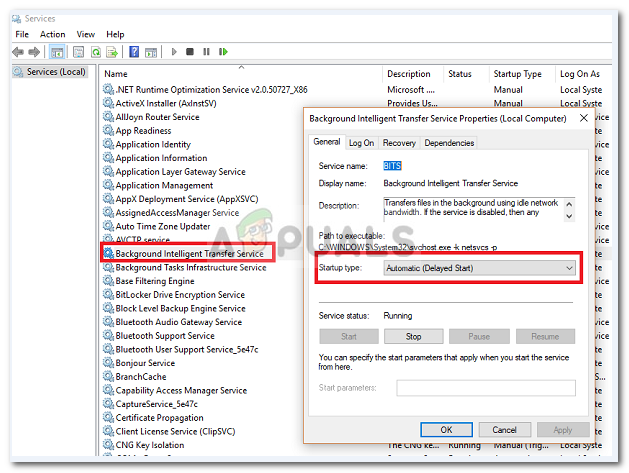The image size is (629, 473).
Task: Open the File menu
Action: click(x=22, y=35)
